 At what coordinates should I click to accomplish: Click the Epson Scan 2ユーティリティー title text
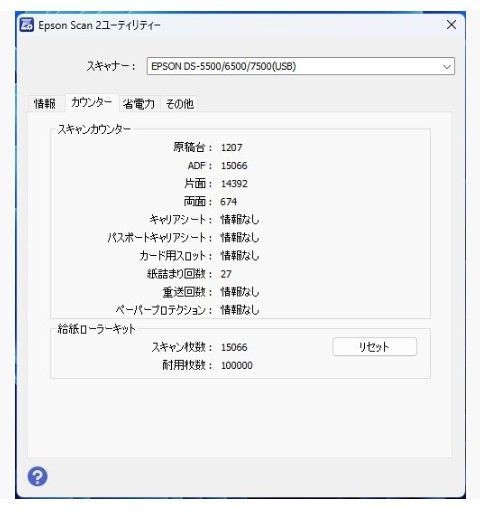[99, 25]
